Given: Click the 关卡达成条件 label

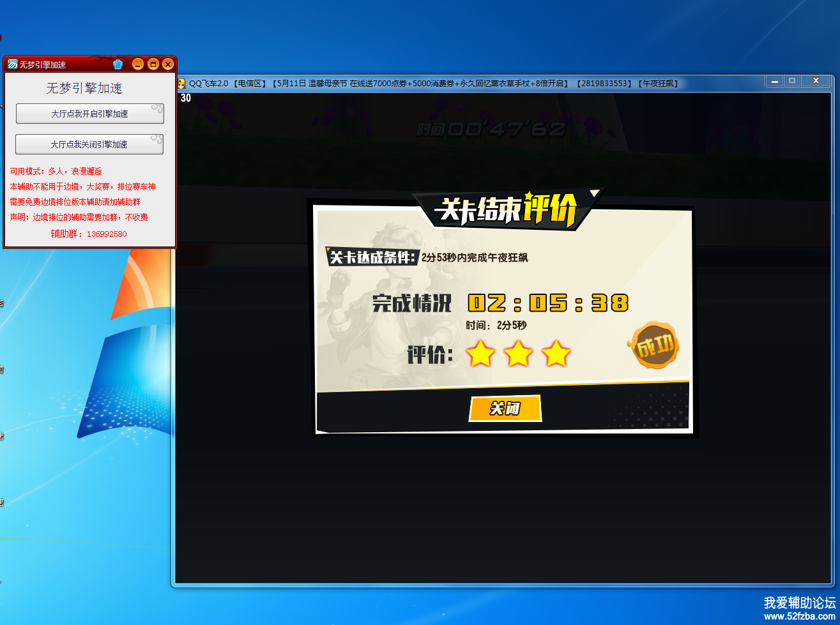Looking at the screenshot, I should [x=372, y=257].
